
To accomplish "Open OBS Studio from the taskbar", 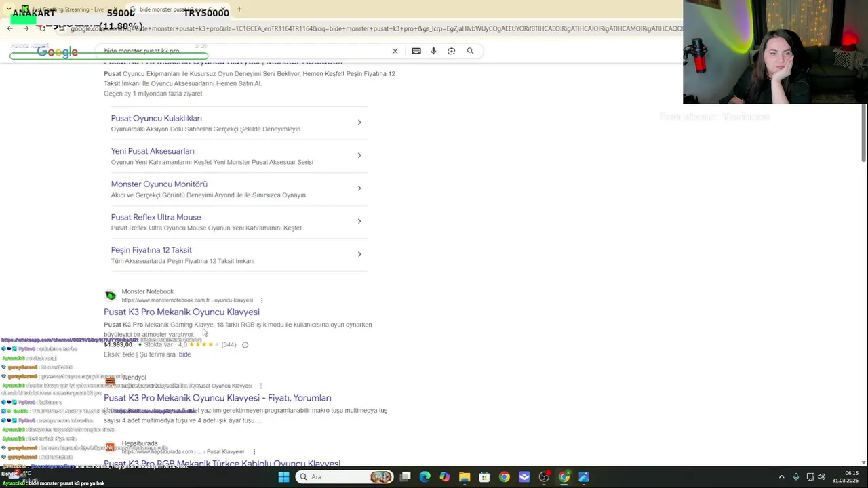I will (x=544, y=477).
